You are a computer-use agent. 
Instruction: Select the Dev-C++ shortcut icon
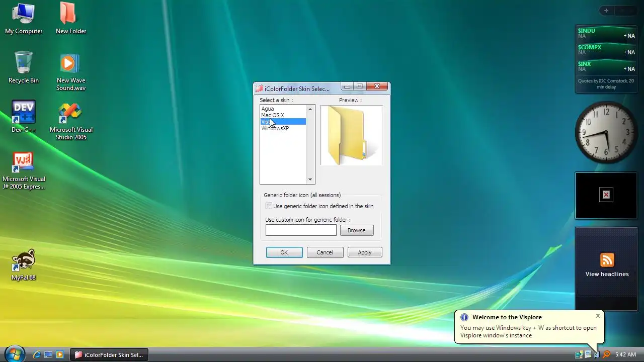(x=23, y=117)
